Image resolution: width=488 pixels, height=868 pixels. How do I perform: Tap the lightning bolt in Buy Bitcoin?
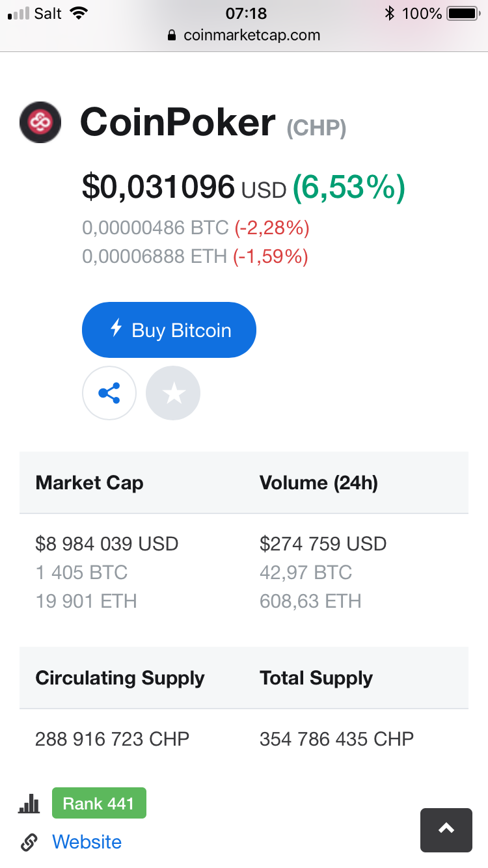click(x=116, y=329)
